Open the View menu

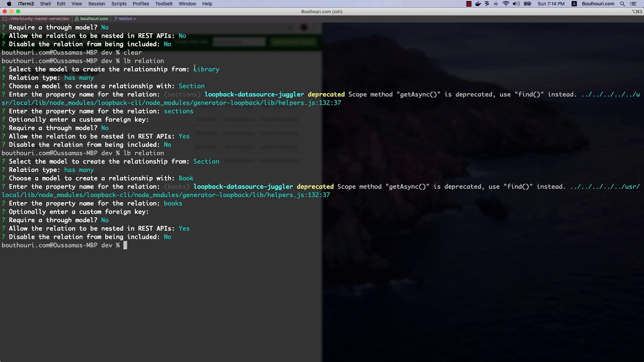[x=76, y=4]
